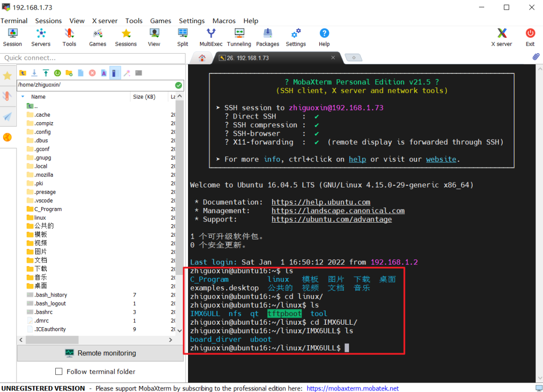Expand the Name column sort arrow

pyautogui.click(x=23, y=96)
